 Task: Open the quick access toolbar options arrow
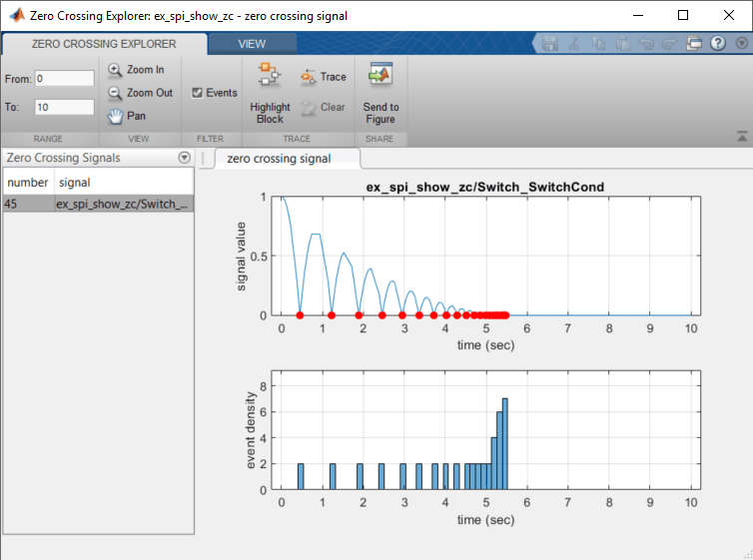(742, 44)
